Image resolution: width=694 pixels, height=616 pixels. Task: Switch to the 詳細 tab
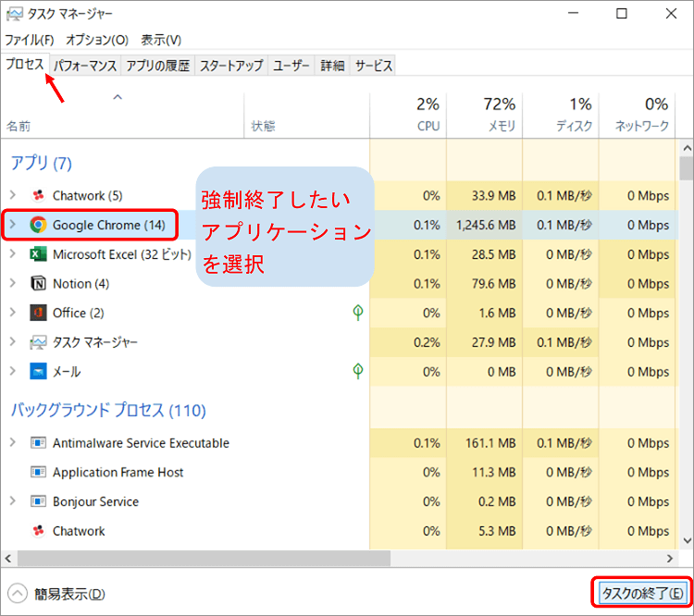(332, 66)
